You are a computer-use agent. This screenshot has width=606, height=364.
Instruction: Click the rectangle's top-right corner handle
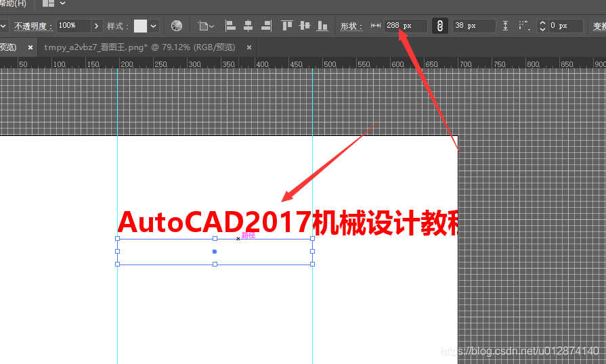[x=312, y=239]
